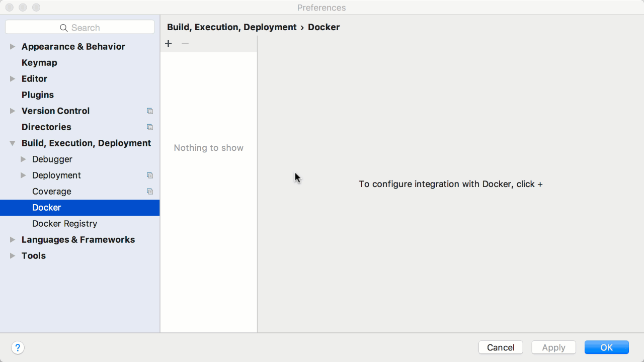Click project-level icon beside Directories
644x362 pixels.
click(x=149, y=127)
